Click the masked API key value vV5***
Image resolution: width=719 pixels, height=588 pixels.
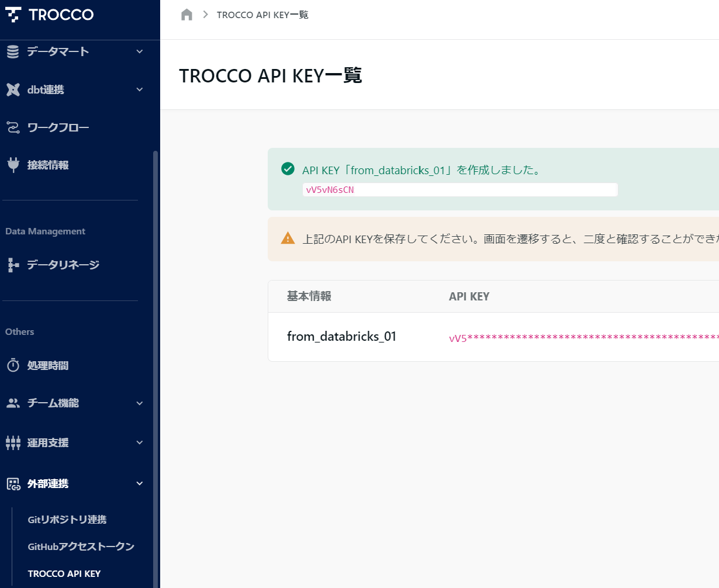click(583, 338)
